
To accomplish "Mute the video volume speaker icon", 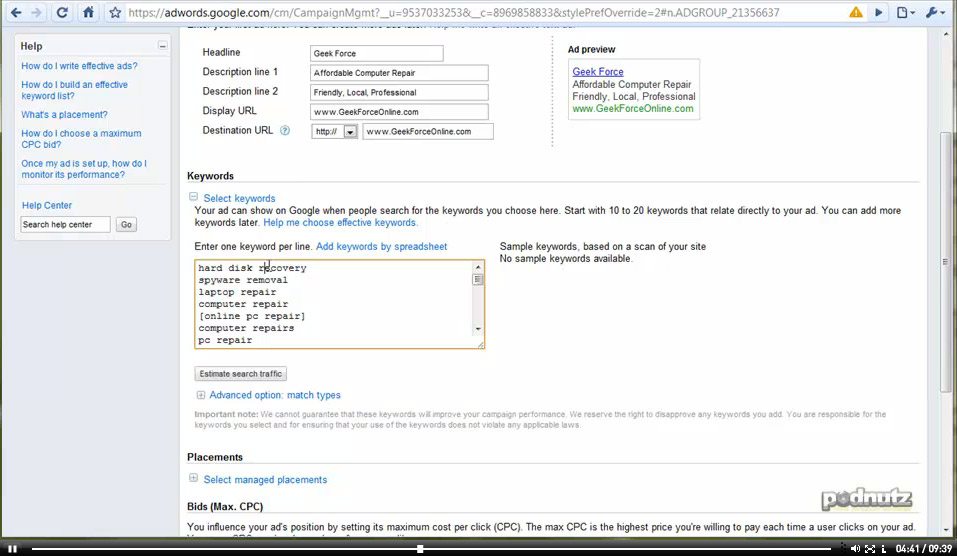I will coord(855,549).
